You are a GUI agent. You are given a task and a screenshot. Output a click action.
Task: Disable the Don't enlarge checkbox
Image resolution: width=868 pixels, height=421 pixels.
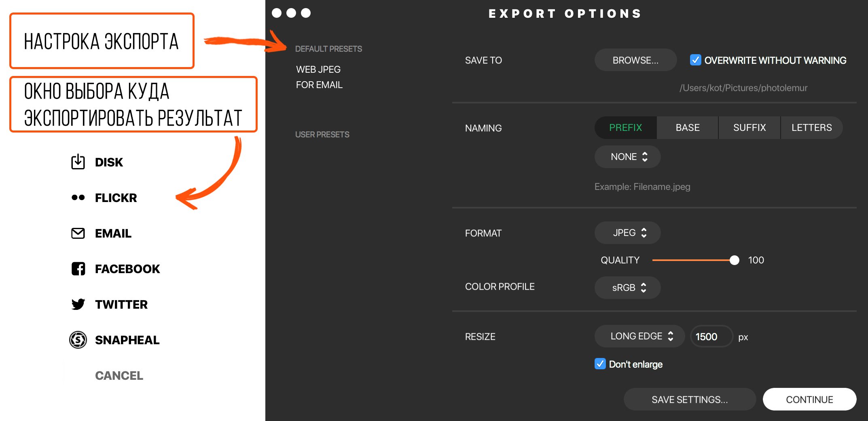coord(600,364)
